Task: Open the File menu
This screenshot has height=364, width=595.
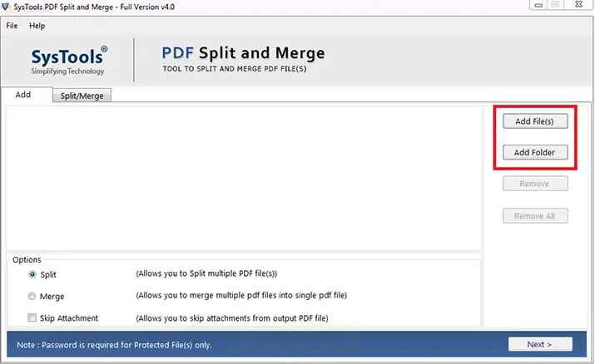Action: tap(12, 26)
